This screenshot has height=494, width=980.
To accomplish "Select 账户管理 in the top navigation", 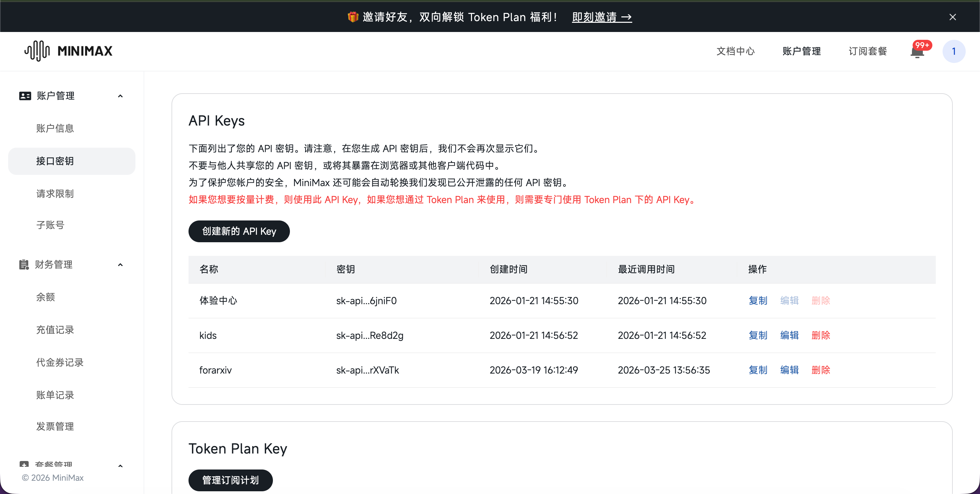I will click(x=802, y=51).
